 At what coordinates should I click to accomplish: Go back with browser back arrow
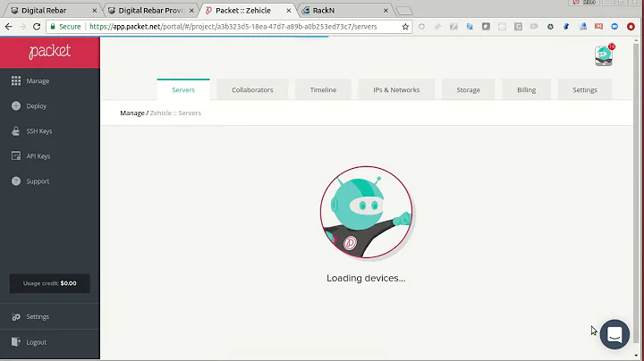9,27
